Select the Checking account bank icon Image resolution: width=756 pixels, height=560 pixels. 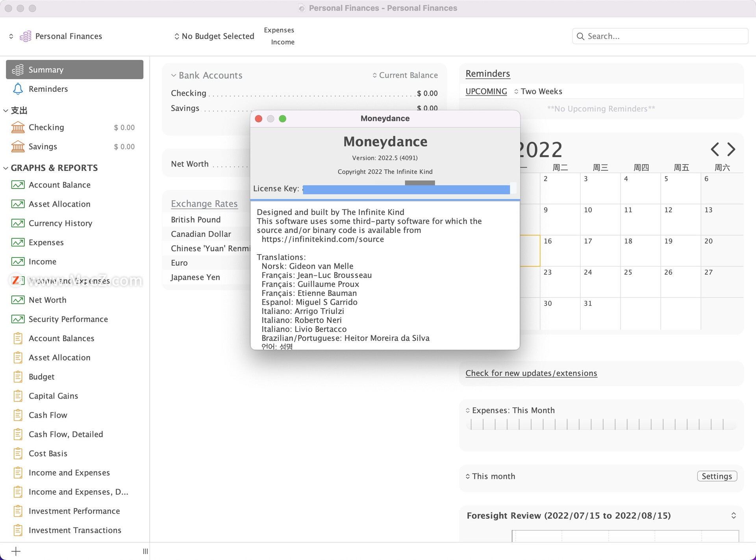pyautogui.click(x=18, y=127)
